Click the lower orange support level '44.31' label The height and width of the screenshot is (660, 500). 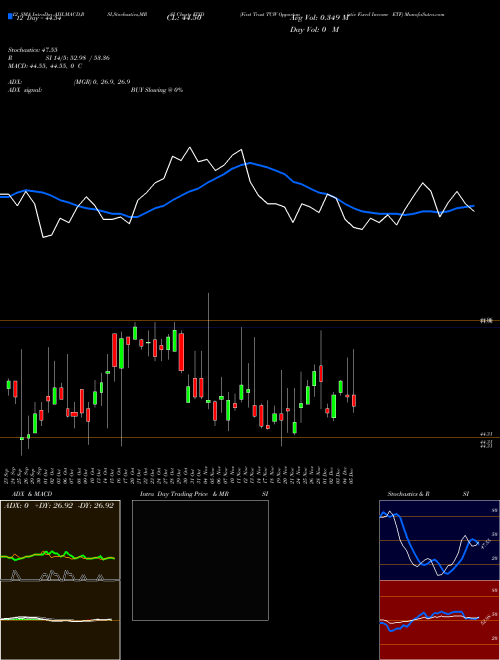click(487, 434)
